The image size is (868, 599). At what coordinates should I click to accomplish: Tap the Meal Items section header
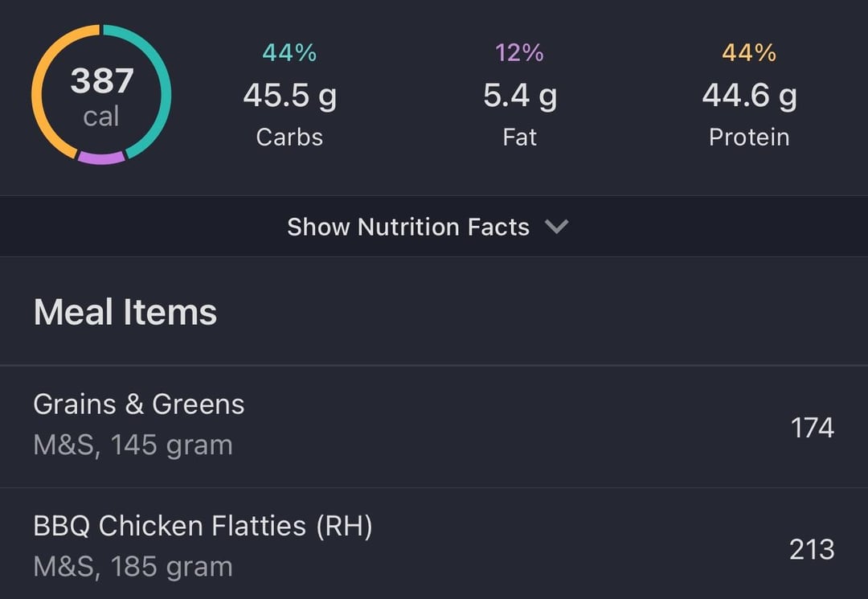(x=125, y=312)
